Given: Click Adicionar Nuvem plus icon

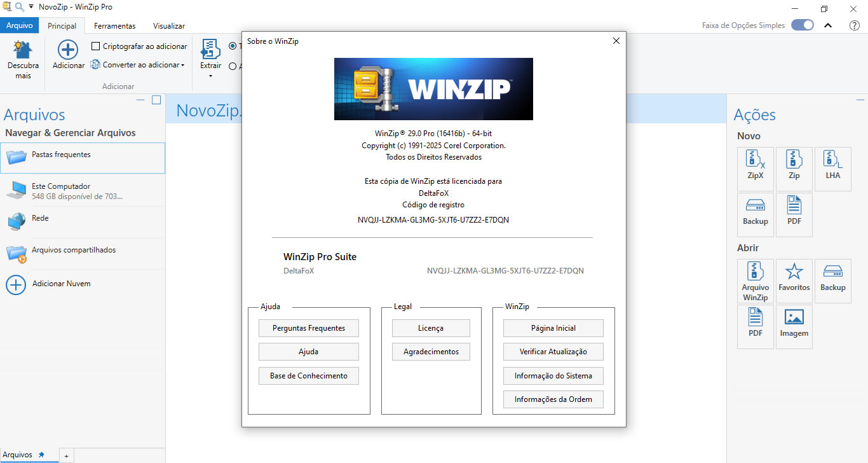Looking at the screenshot, I should point(16,284).
